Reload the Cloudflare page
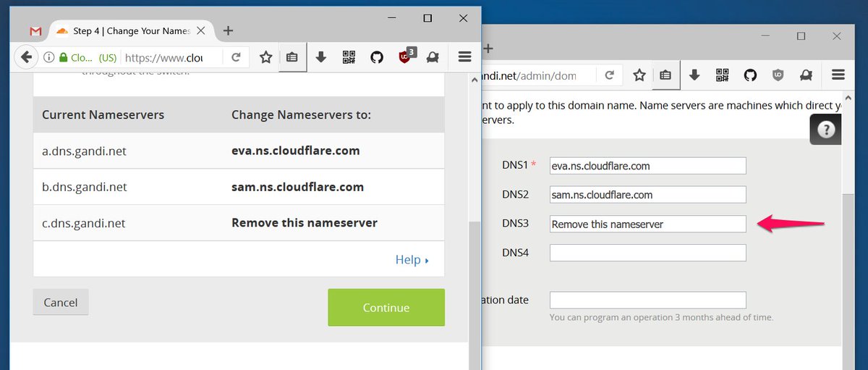The width and height of the screenshot is (868, 370). (236, 57)
